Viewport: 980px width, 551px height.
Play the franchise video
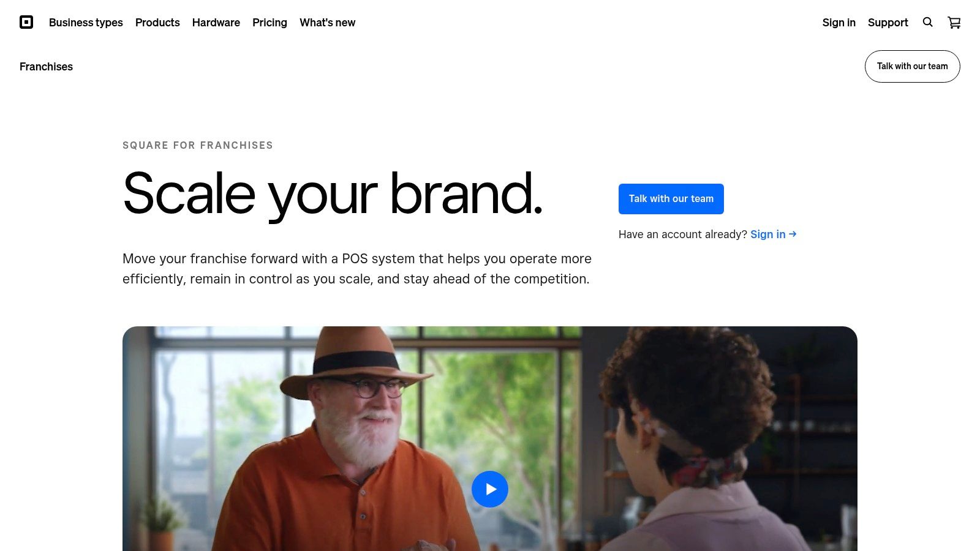(x=490, y=489)
